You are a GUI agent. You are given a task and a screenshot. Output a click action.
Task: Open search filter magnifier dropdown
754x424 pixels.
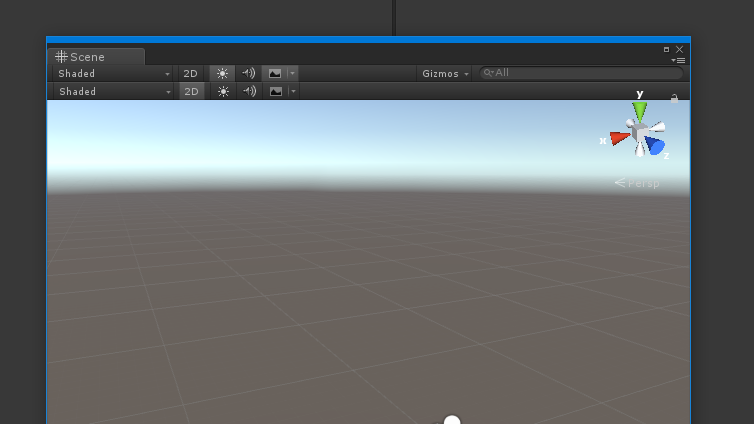point(489,73)
